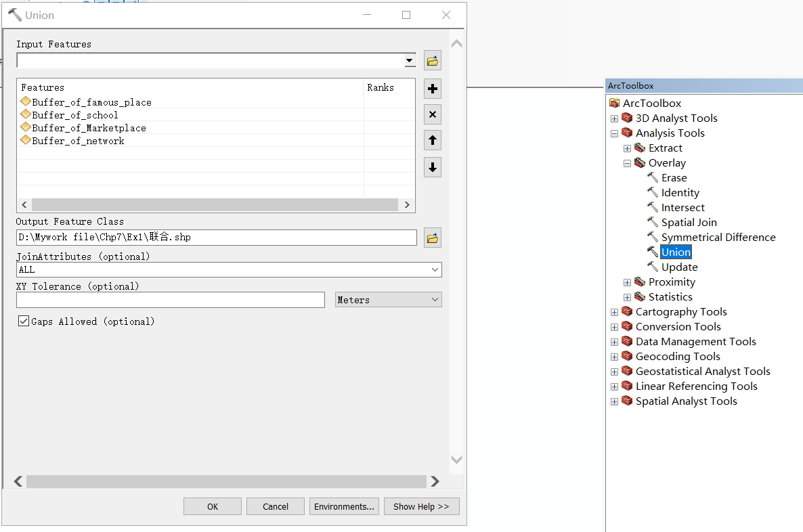Viewport: 803px width, 532px height.
Task: Expand the Statistics toolset node
Action: (627, 298)
